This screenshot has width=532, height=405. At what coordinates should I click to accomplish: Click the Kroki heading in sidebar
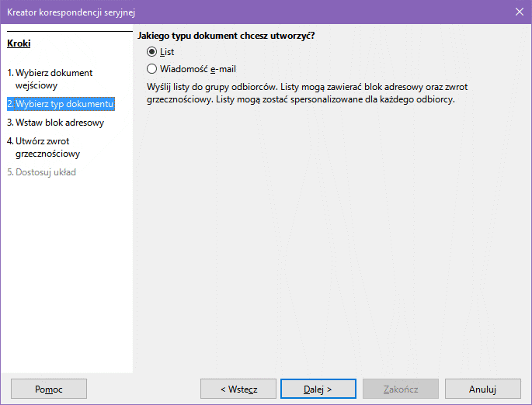pos(19,43)
